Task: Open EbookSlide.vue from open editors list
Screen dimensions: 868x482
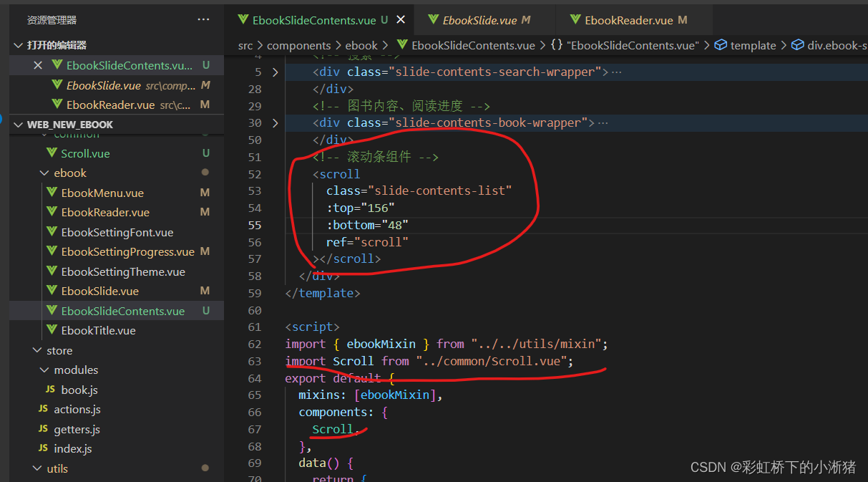Action: coord(117,85)
